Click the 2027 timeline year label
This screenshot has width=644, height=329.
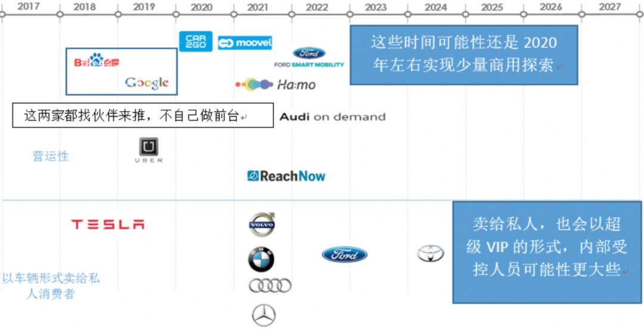[610, 7]
